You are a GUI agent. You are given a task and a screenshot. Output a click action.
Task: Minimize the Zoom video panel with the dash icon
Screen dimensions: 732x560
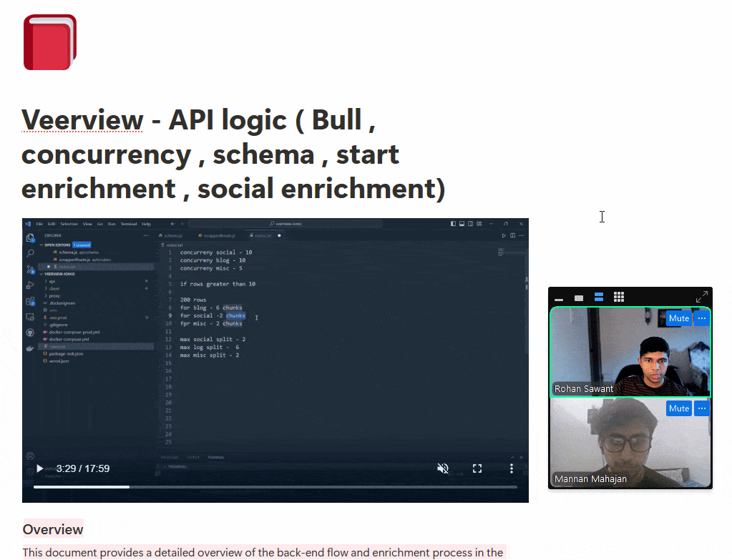(559, 298)
